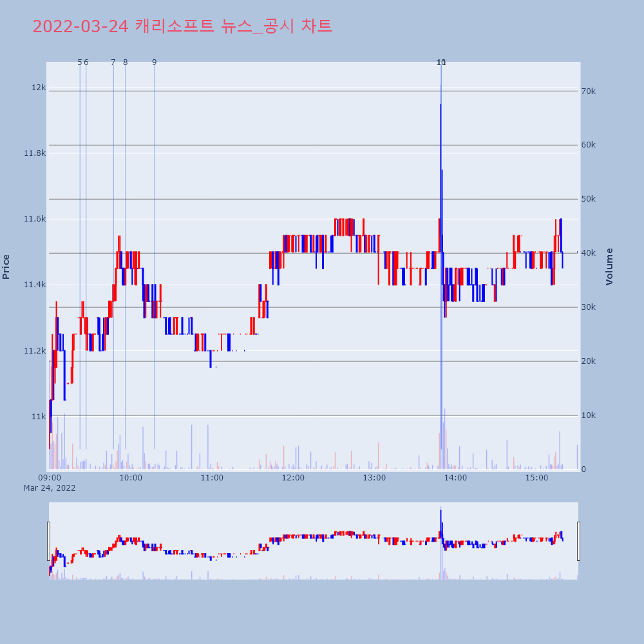
Task: Click the range slider mini chart
Action: coord(314,541)
